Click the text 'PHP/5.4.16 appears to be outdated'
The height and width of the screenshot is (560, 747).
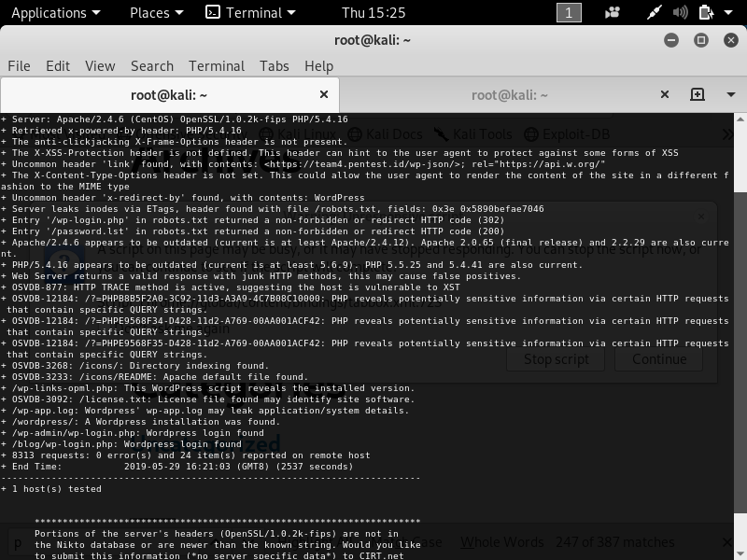click(105, 265)
